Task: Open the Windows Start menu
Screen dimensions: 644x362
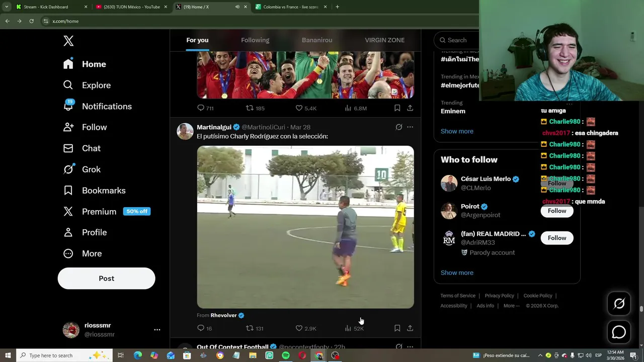Action: [8, 355]
